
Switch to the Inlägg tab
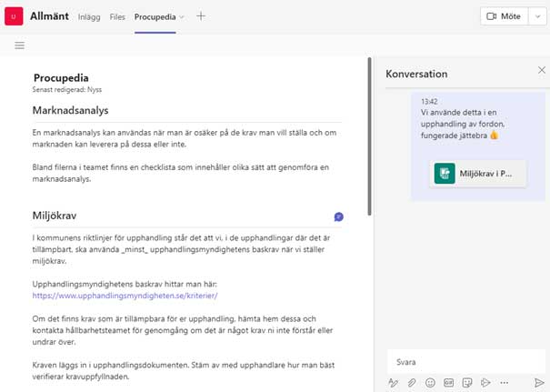click(x=89, y=17)
